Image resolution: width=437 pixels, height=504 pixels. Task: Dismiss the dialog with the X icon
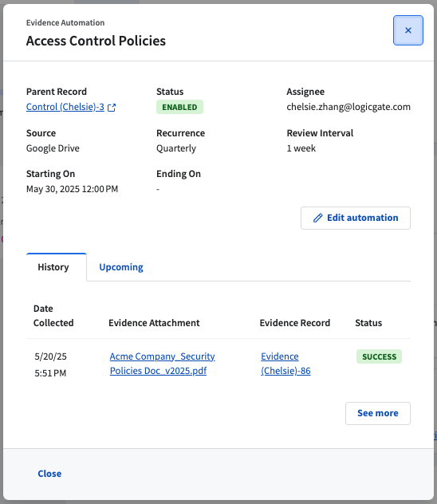[408, 30]
